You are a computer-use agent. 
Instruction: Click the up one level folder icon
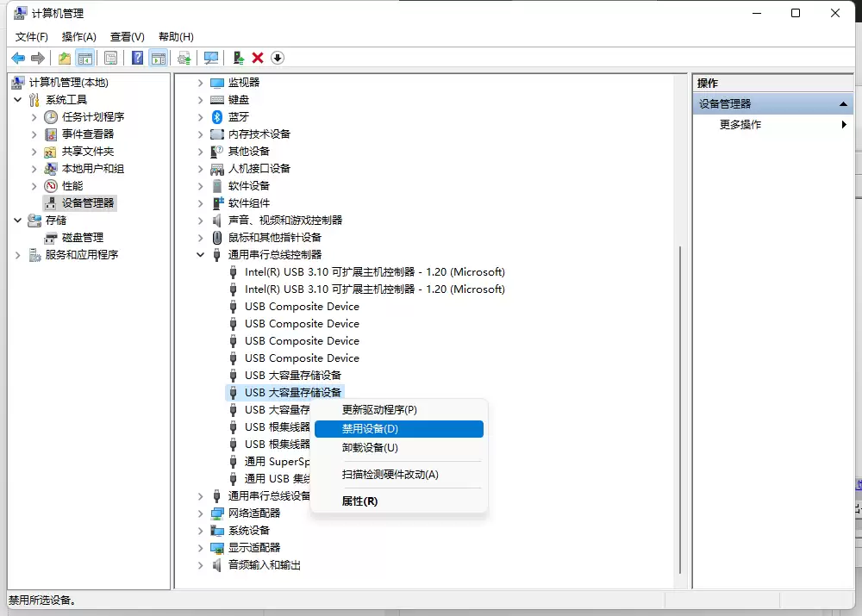pyautogui.click(x=65, y=58)
